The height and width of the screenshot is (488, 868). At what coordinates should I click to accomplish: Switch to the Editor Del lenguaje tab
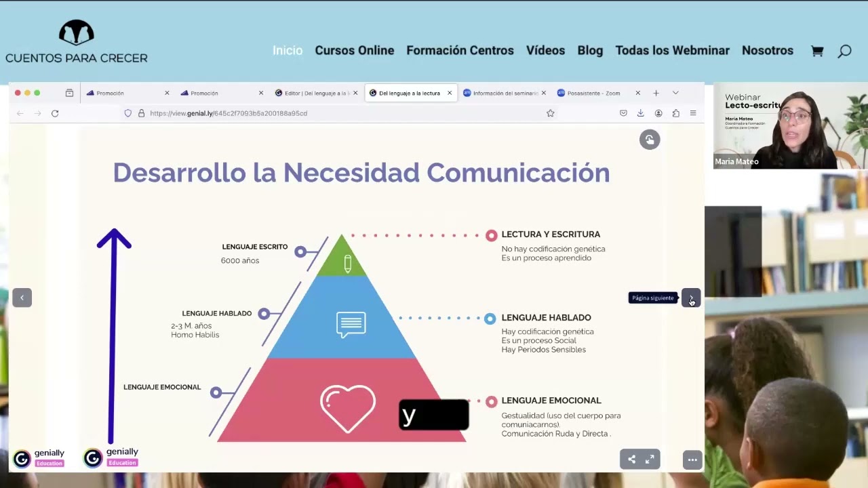pos(316,93)
